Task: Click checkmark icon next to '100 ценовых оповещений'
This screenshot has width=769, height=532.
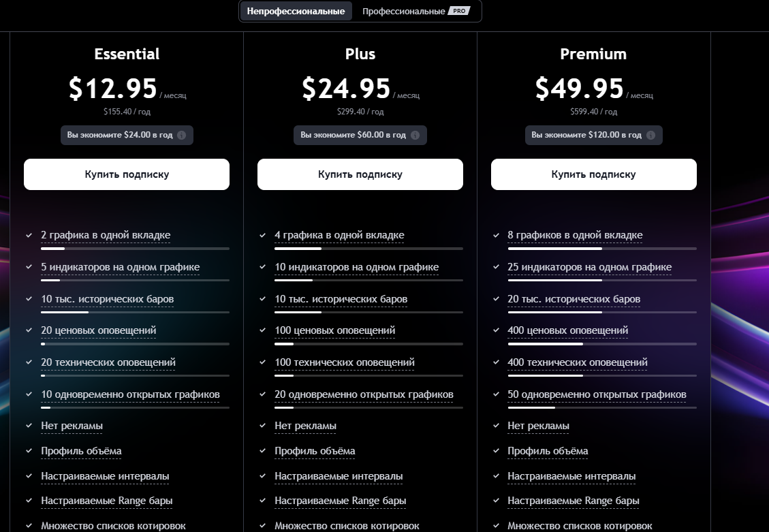Action: coord(263,330)
